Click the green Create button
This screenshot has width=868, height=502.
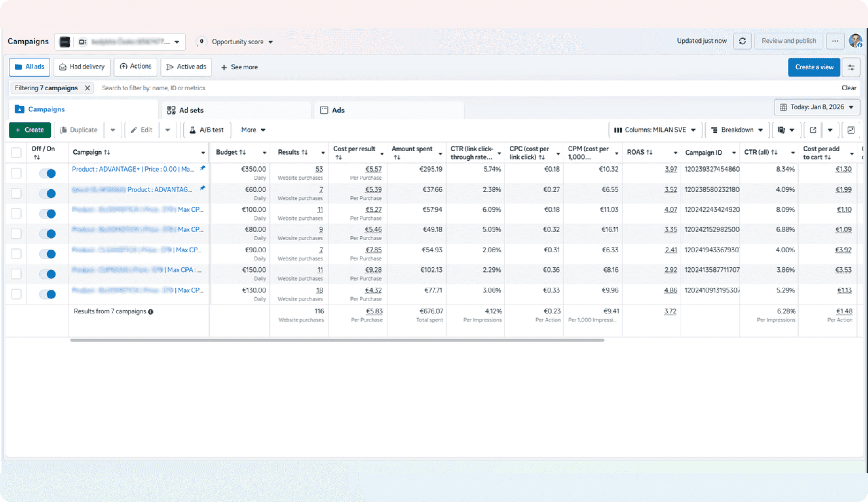pos(30,130)
